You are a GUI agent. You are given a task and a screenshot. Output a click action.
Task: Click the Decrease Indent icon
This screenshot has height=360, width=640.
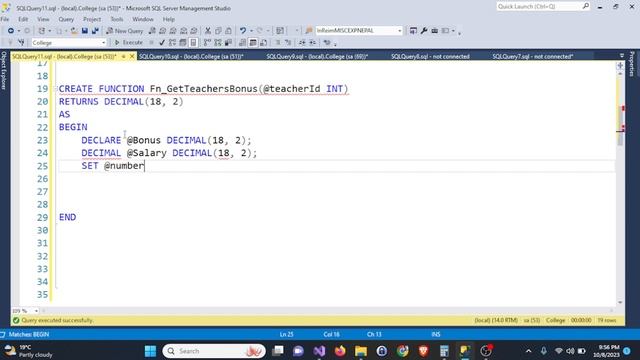coord(302,42)
